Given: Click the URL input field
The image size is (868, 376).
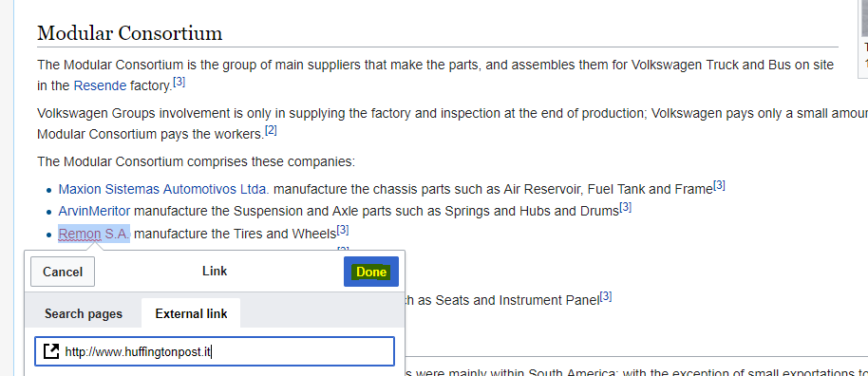Looking at the screenshot, I should 215,351.
